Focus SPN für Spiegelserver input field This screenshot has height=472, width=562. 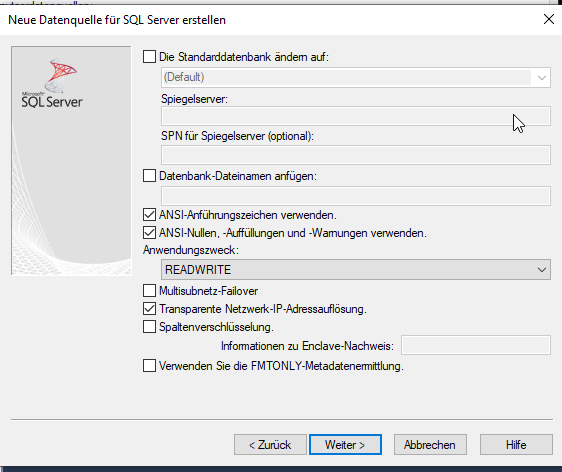(356, 155)
